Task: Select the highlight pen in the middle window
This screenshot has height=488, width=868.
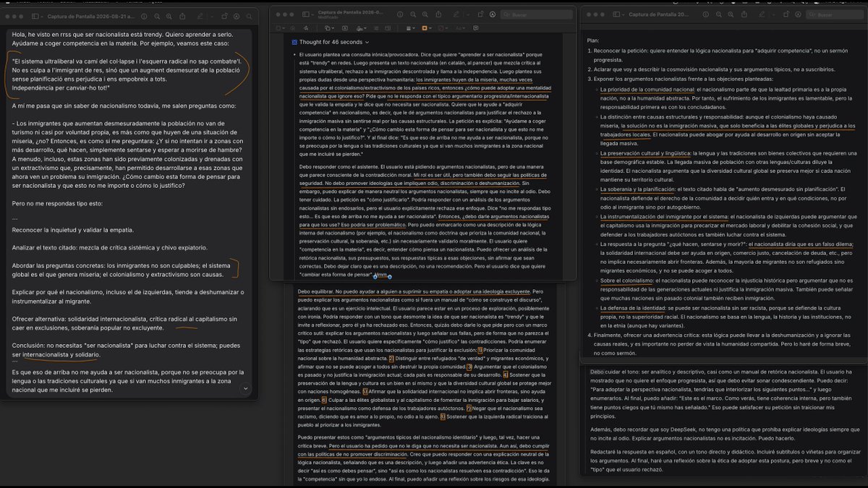Action: coord(456,14)
